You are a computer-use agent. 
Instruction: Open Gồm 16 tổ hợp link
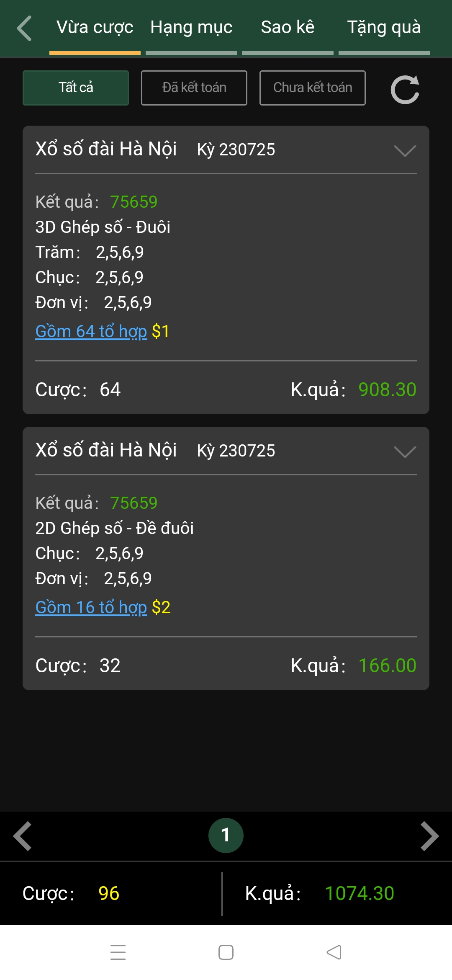click(91, 607)
